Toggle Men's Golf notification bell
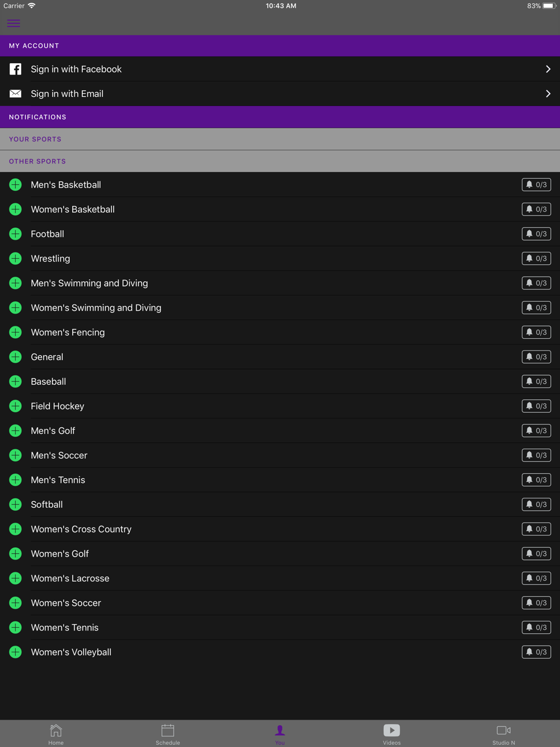 [x=536, y=431]
